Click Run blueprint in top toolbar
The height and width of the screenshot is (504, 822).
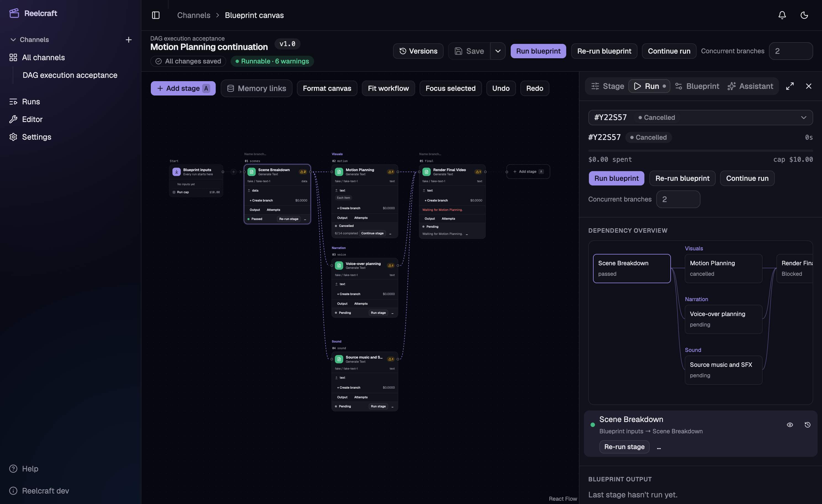click(x=538, y=51)
